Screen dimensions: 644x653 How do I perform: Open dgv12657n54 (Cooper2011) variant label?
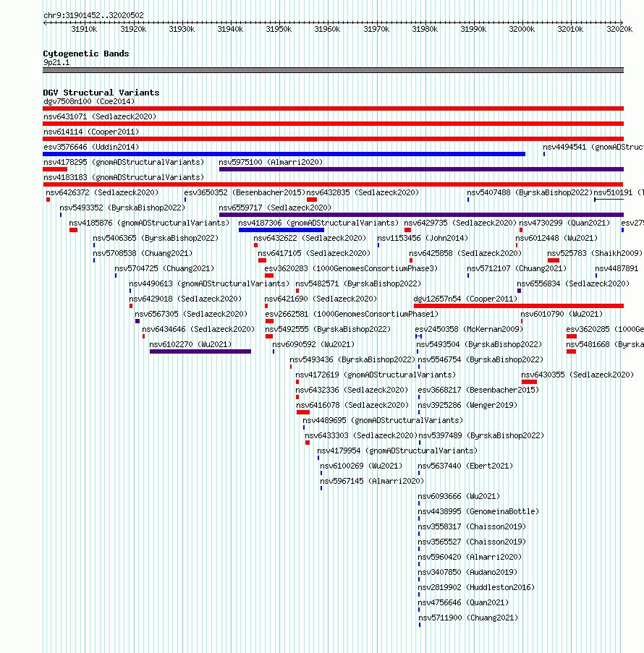(465, 299)
